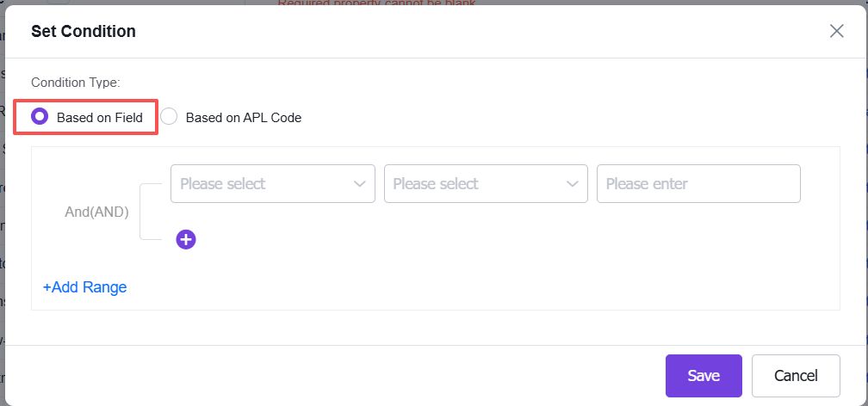Click the Set Condition dialog title
868x406 pixels.
(x=84, y=31)
